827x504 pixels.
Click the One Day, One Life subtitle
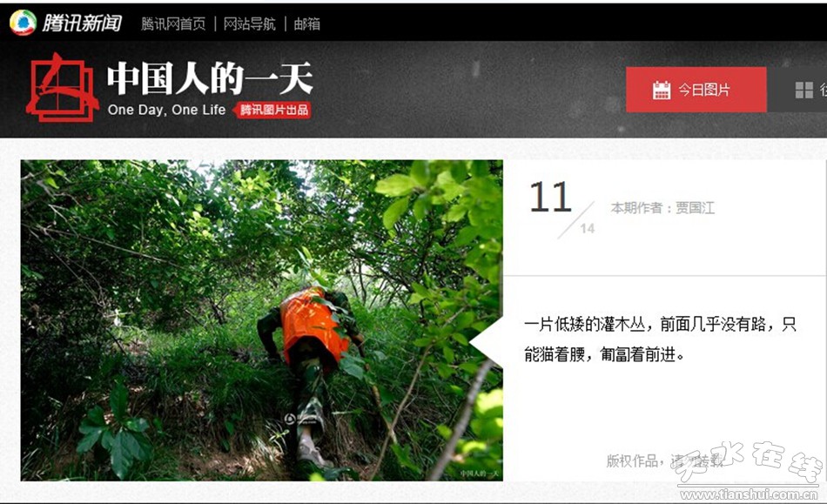[x=166, y=110]
